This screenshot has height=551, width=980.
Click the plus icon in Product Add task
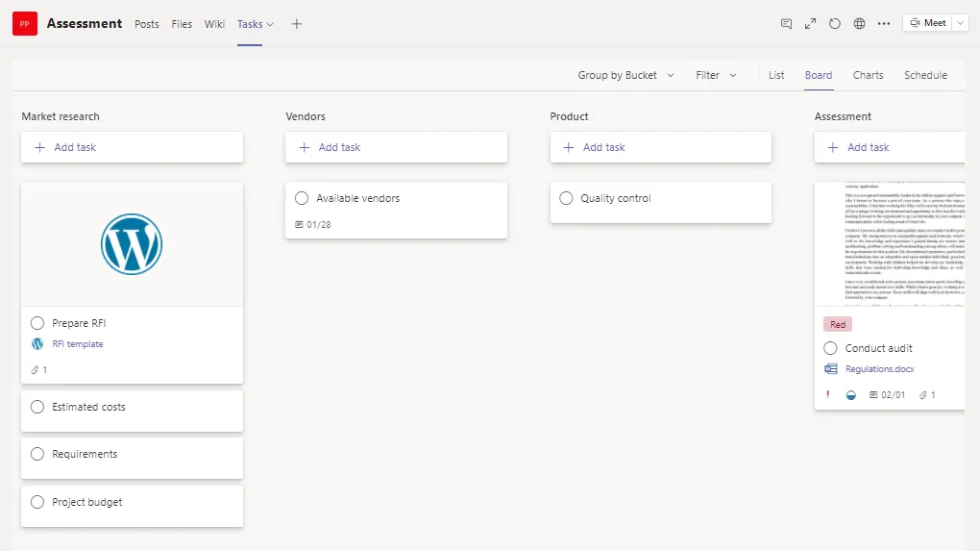(x=568, y=147)
